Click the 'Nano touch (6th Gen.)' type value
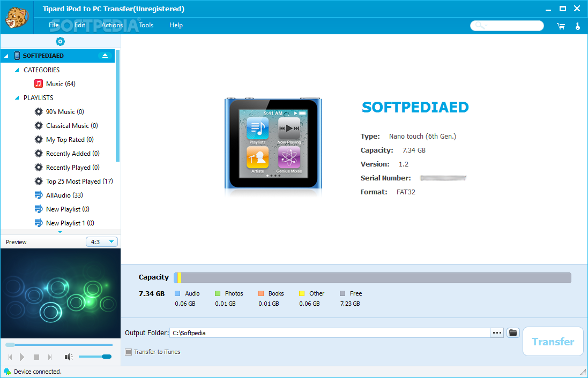 tap(422, 137)
